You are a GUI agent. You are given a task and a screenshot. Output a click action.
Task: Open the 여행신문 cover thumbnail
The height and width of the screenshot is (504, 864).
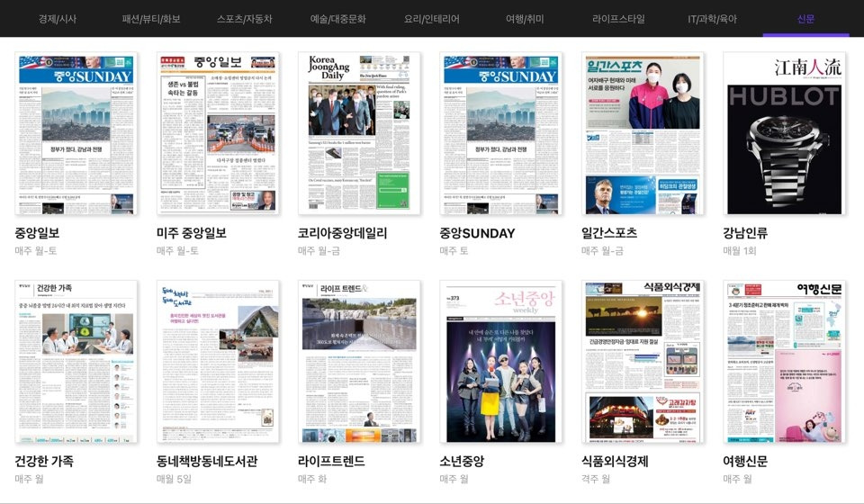[x=784, y=362]
